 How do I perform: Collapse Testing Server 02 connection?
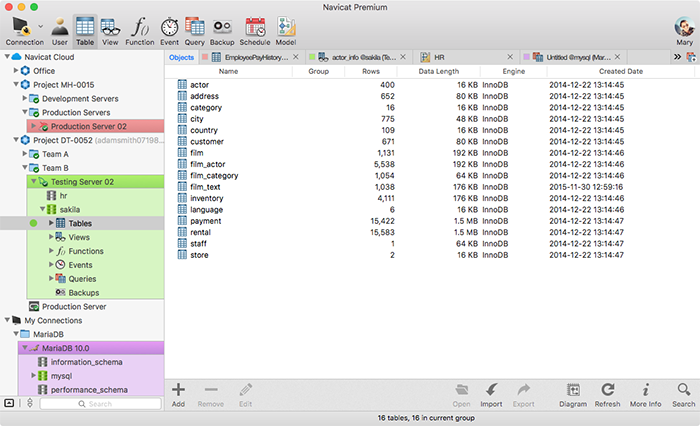[x=33, y=181]
